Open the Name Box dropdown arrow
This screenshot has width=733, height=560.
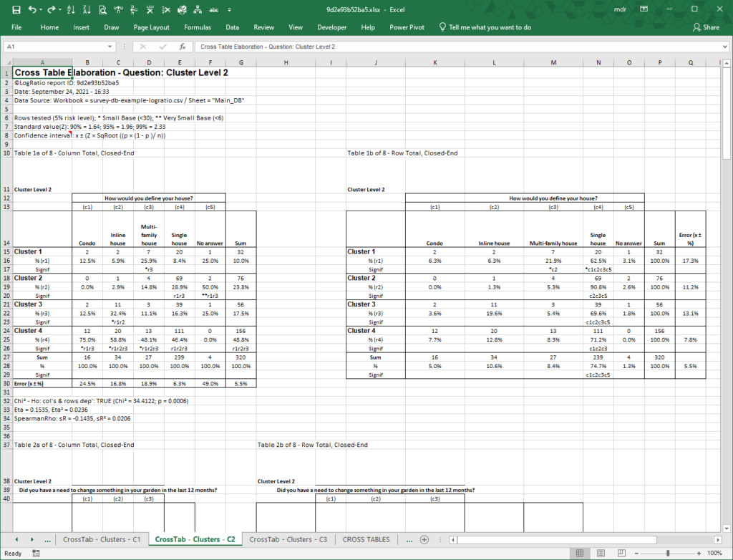click(110, 47)
